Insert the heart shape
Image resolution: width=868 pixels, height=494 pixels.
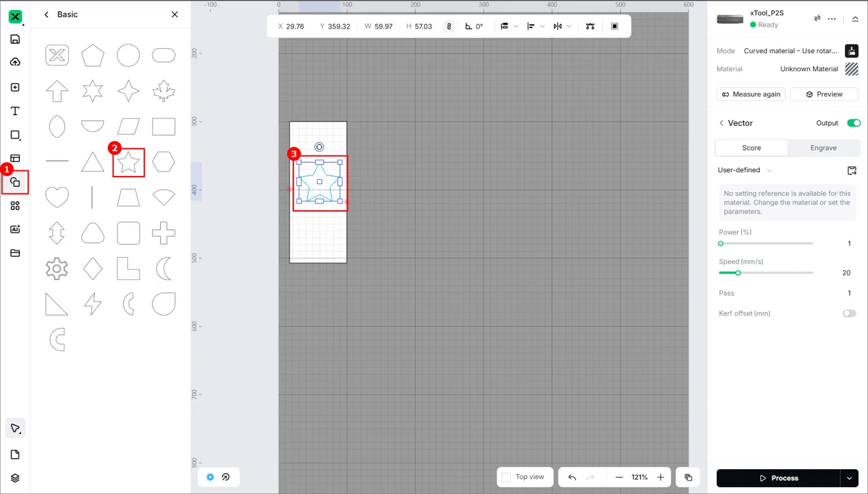pyautogui.click(x=57, y=198)
